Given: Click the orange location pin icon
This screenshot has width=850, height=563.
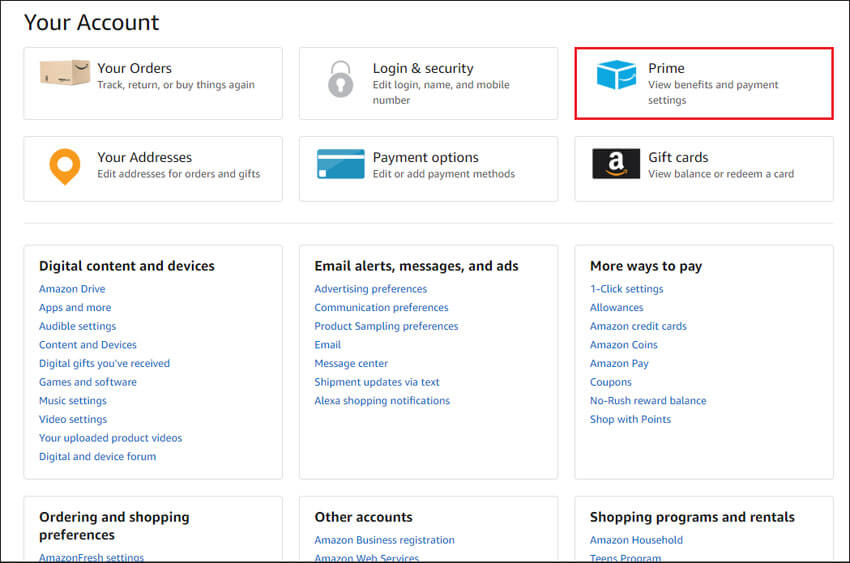Looking at the screenshot, I should [65, 166].
